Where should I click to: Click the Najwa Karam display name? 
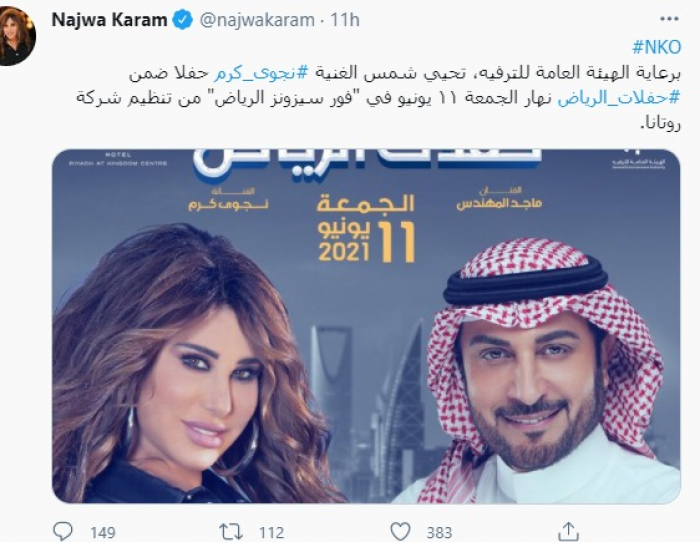(109, 20)
